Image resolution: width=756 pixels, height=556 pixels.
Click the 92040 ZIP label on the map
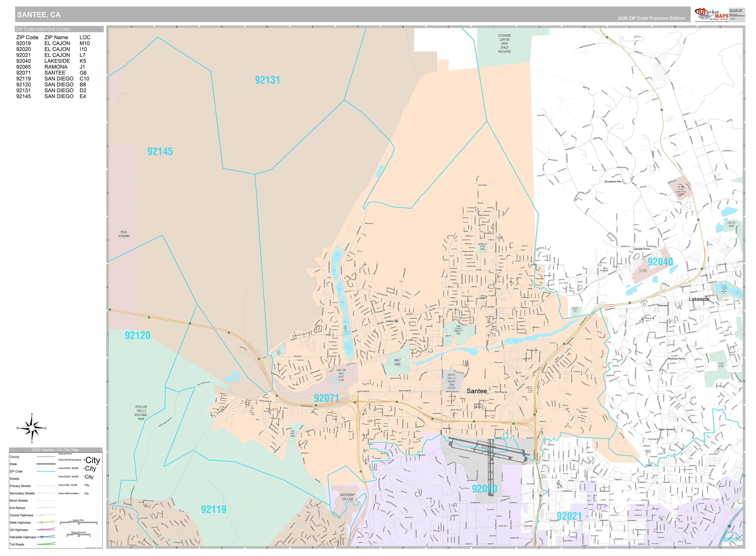tap(660, 262)
